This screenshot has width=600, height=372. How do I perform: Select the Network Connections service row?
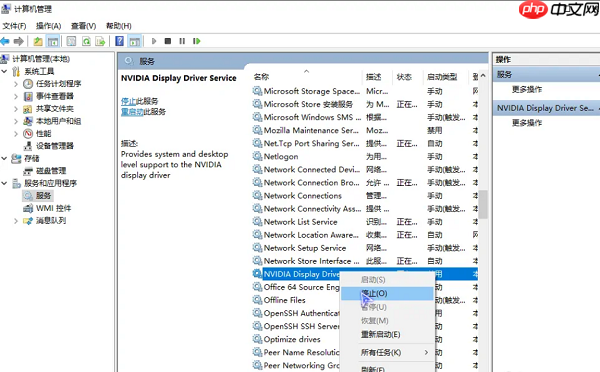[365, 196]
